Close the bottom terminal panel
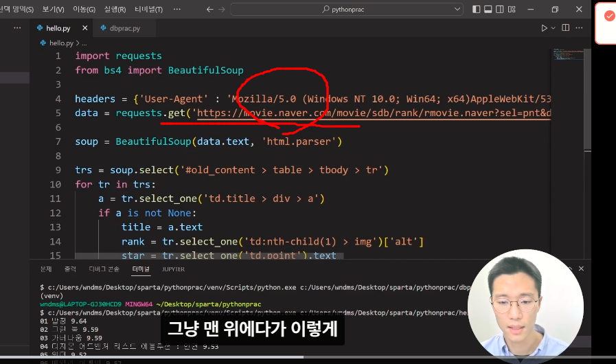This screenshot has height=364, width=616. coord(581,269)
